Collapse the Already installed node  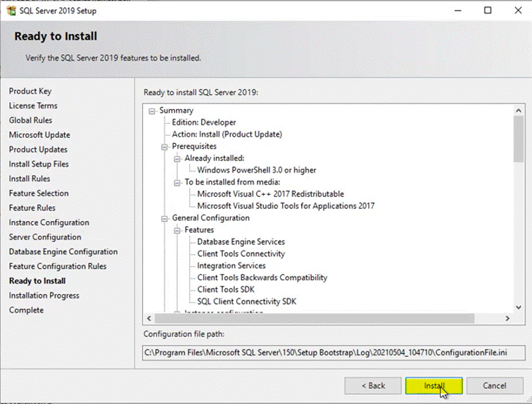[x=177, y=159]
